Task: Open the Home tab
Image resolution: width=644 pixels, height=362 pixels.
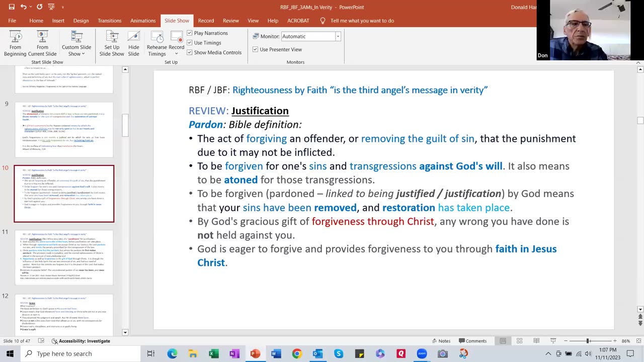Action: (36, 21)
